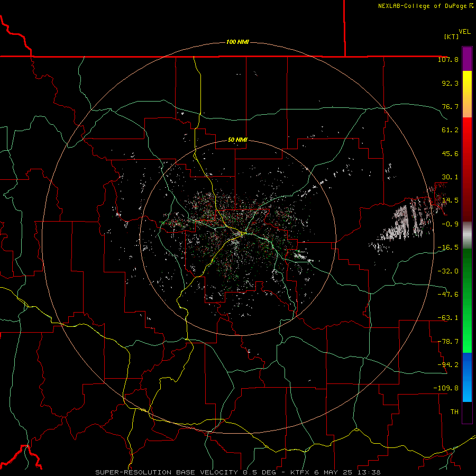Select the 107.8 legend value
476x476 pixels.
(448, 59)
